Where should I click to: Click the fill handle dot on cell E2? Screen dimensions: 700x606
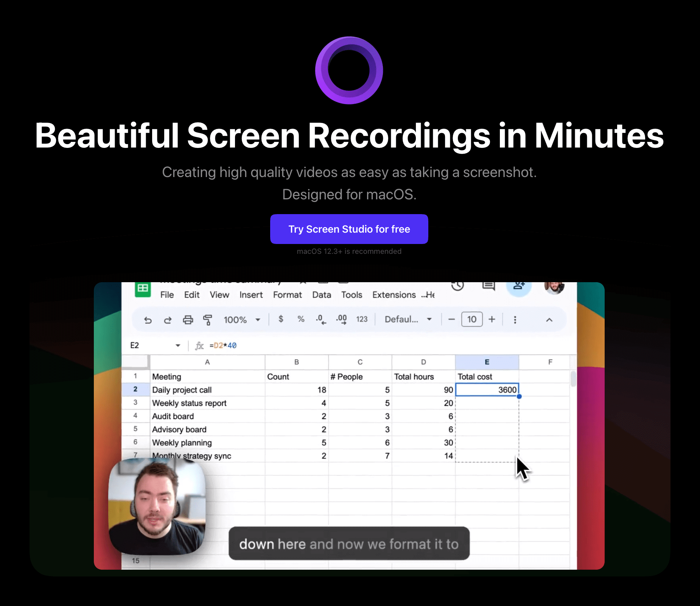(519, 396)
